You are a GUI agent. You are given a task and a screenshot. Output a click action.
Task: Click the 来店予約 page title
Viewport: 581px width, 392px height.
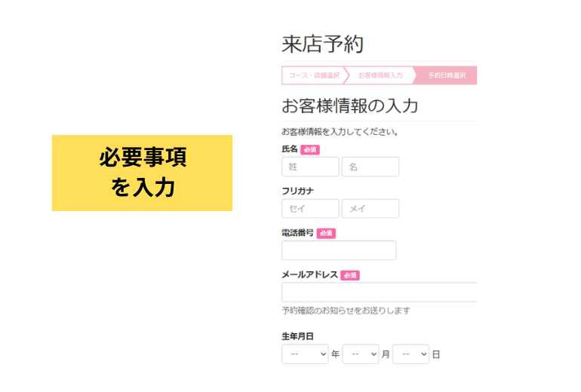point(322,44)
